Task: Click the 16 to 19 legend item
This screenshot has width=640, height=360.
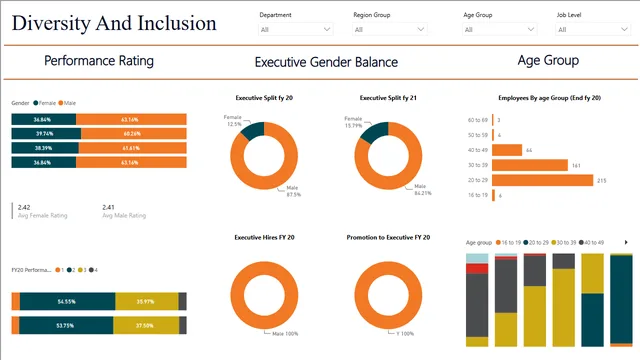Action: pyautogui.click(x=508, y=242)
